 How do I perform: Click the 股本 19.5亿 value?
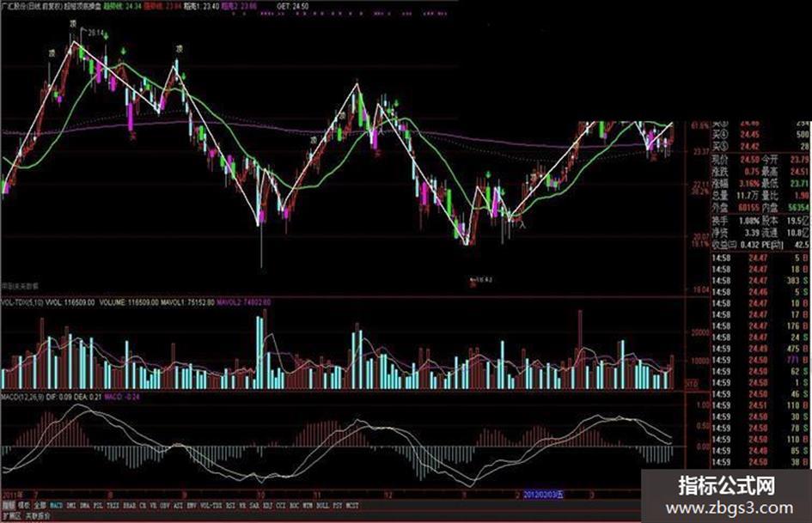pyautogui.click(x=798, y=221)
